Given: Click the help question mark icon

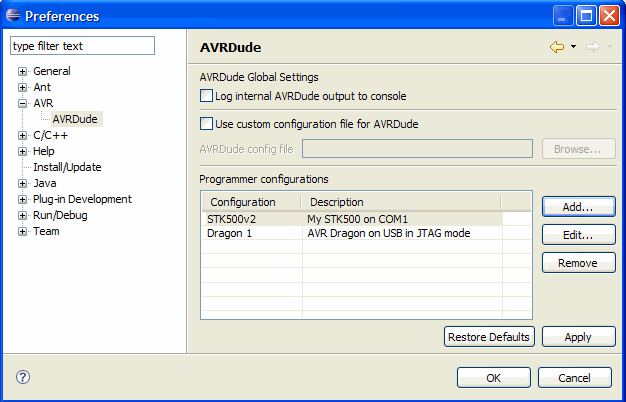Looking at the screenshot, I should 23,377.
